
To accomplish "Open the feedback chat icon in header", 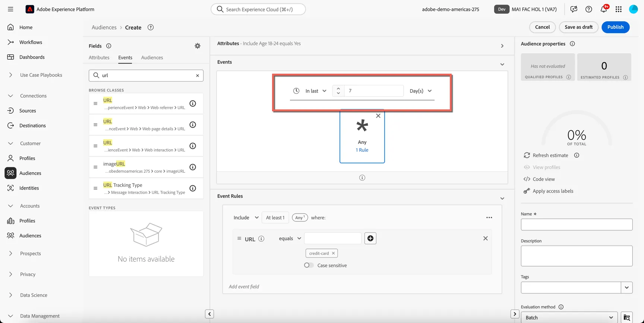I will (574, 9).
